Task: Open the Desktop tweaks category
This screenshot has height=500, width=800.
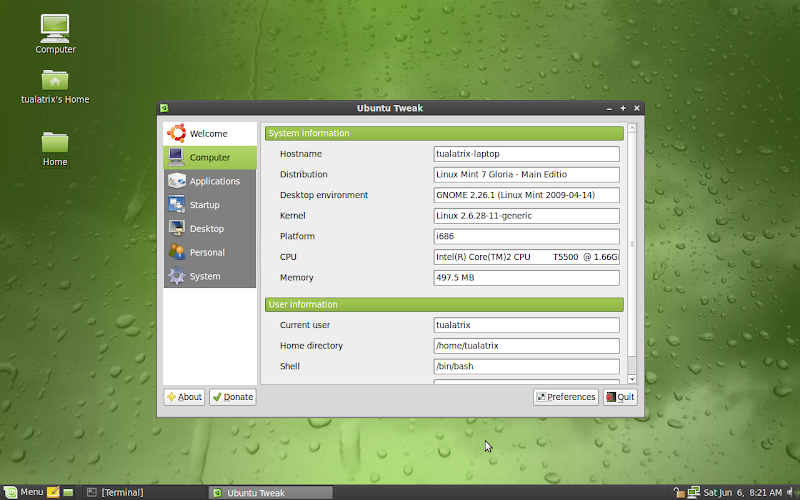Action: point(209,229)
